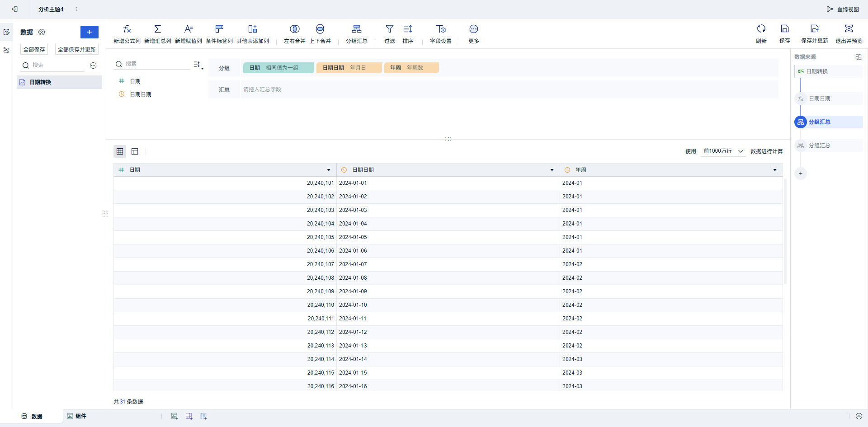
Task: Open the options menu beside 分析主题4
Action: click(x=76, y=9)
